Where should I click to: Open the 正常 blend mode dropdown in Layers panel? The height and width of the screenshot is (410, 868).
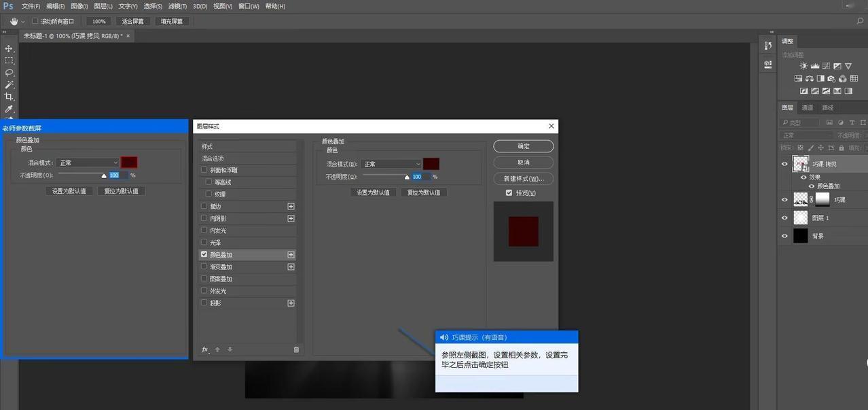[x=807, y=135]
